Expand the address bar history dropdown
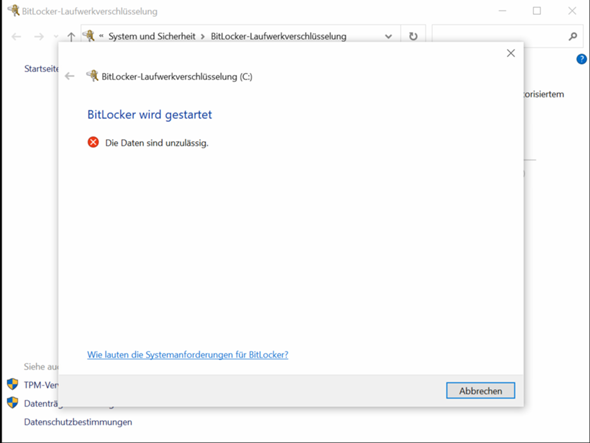Viewport: 590px width, 443px height. tap(388, 37)
